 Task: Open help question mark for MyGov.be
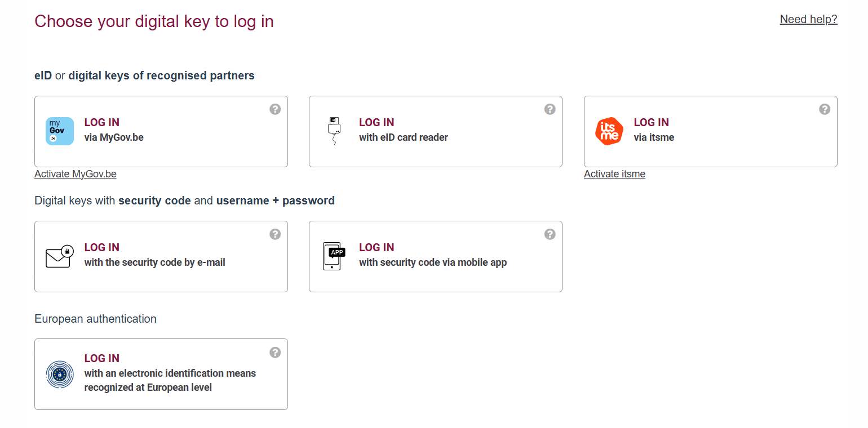pyautogui.click(x=275, y=109)
